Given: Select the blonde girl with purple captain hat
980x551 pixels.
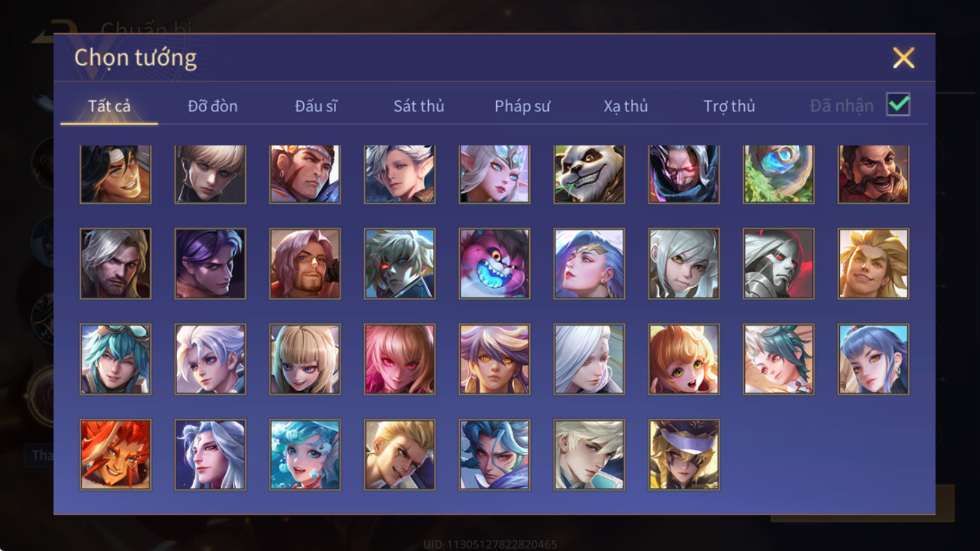Looking at the screenshot, I should click(684, 455).
